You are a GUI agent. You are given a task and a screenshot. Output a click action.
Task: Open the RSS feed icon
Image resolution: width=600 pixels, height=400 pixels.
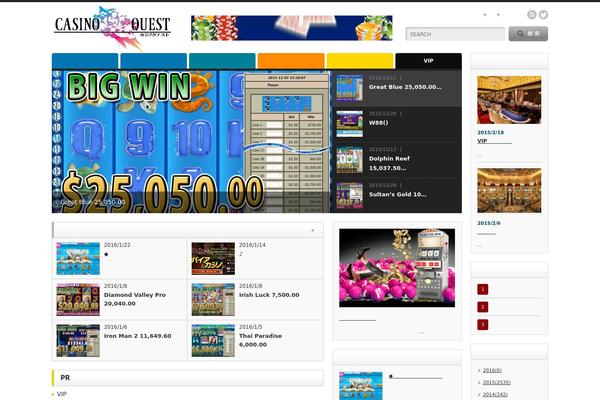coord(532,15)
